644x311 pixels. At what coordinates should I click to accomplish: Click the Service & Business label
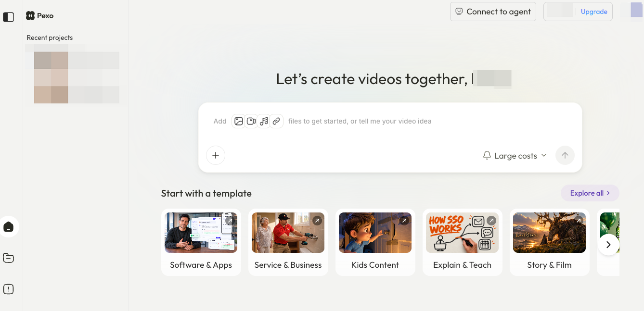point(288,265)
